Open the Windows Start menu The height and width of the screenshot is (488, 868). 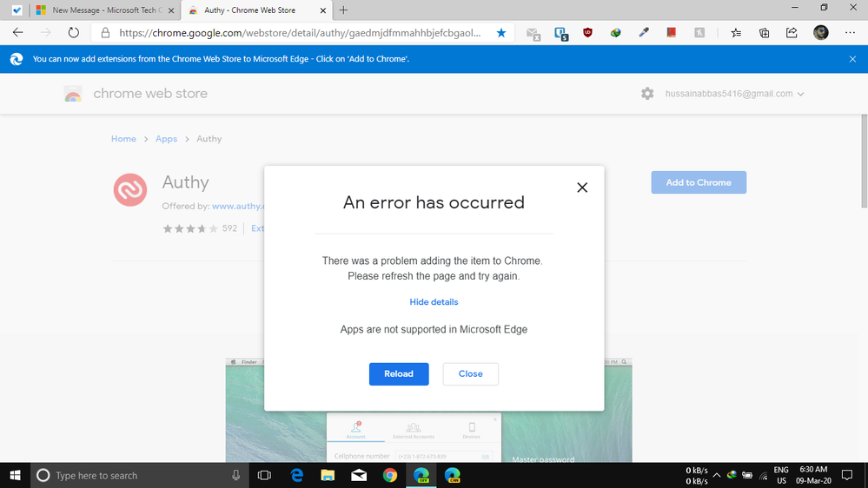pos(15,475)
